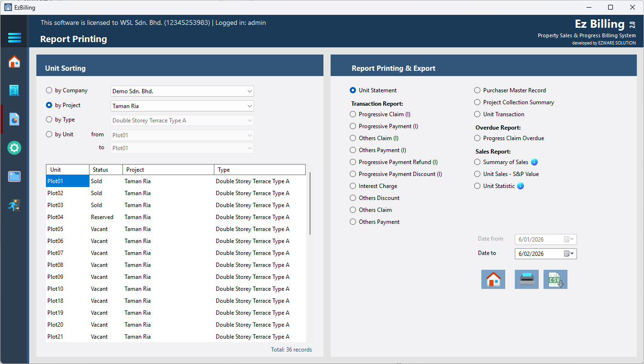
Task: Click the Reserved status cell
Action: click(106, 217)
